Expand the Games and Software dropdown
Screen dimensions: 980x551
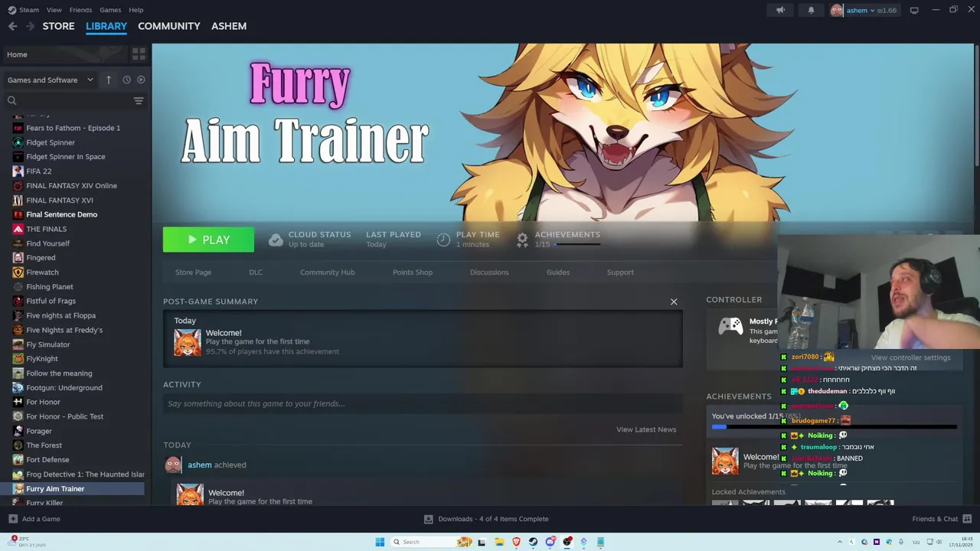pos(50,80)
